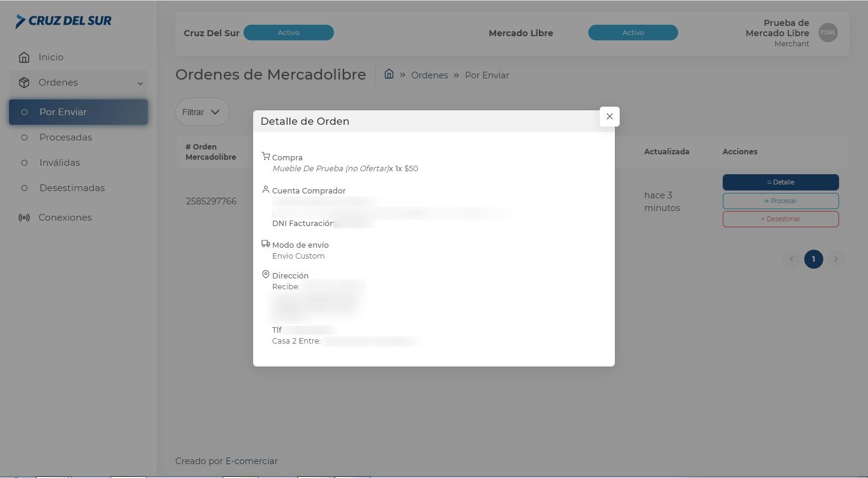Close the Detalle de Orden dialog

(609, 116)
